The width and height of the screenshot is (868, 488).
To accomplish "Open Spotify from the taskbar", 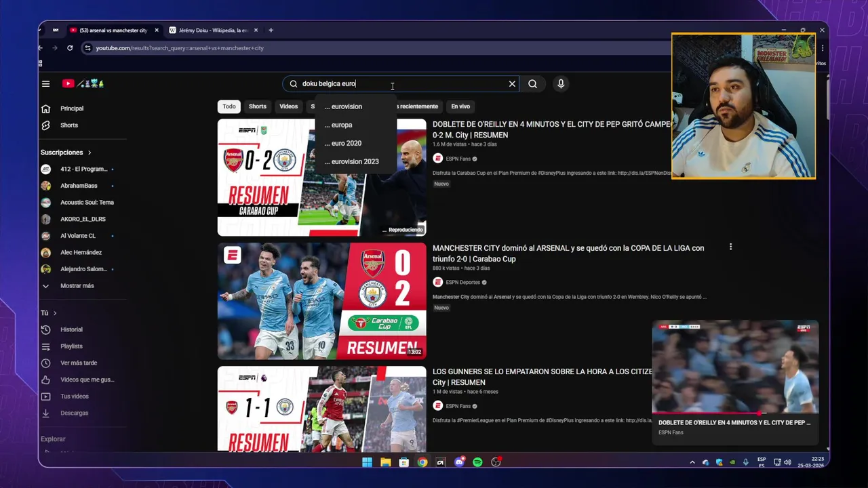I will coord(477,462).
